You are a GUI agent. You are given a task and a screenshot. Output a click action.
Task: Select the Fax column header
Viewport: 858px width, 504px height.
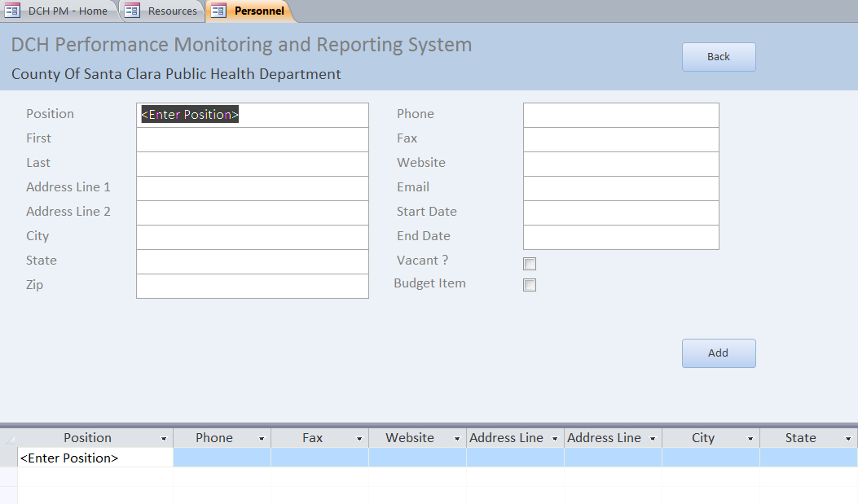(312, 438)
